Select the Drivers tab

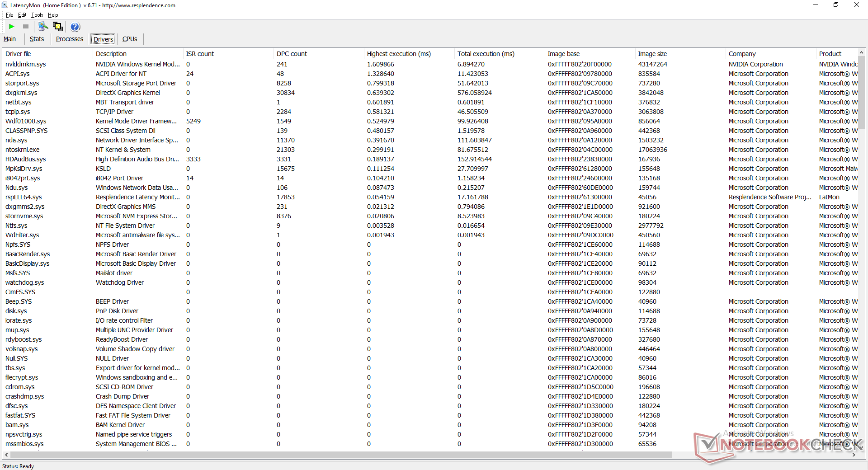click(x=103, y=39)
